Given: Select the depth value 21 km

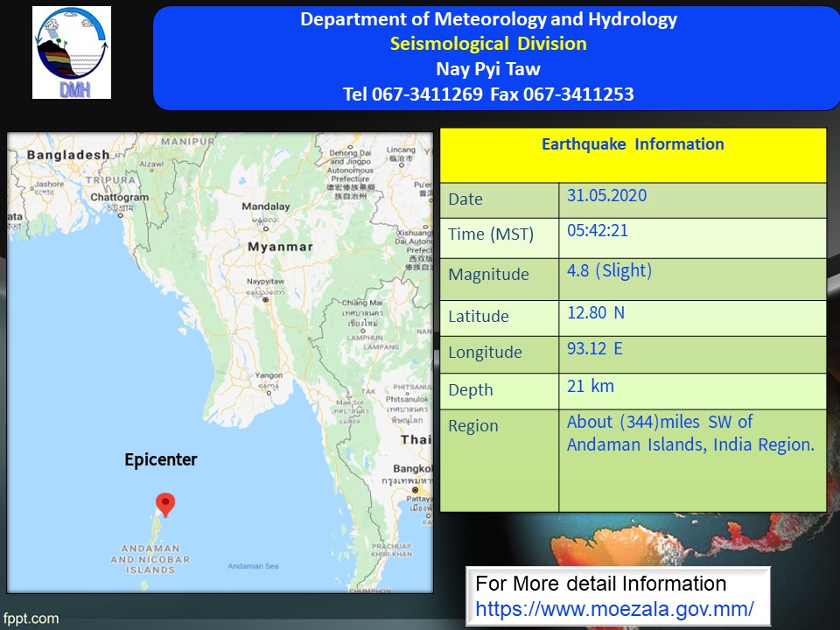Looking at the screenshot, I should [x=591, y=386].
